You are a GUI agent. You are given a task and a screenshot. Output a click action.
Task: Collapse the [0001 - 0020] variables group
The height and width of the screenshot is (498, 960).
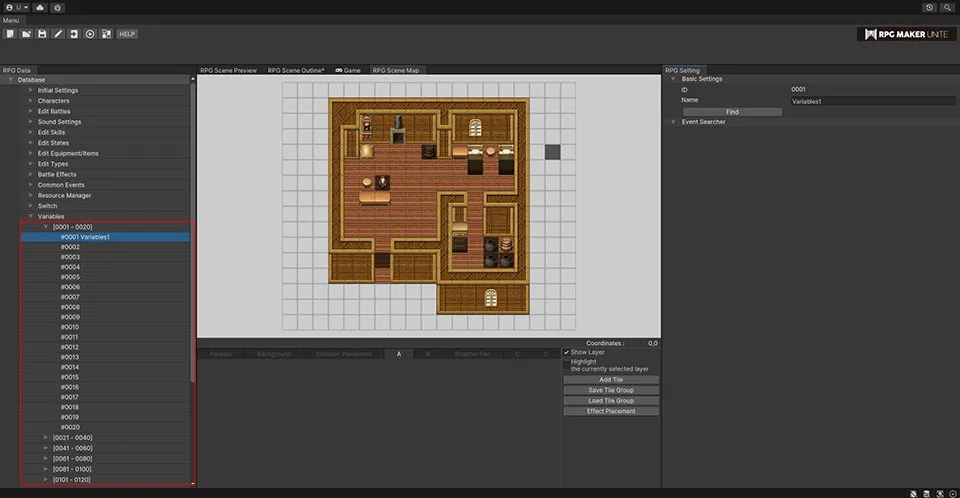point(46,227)
